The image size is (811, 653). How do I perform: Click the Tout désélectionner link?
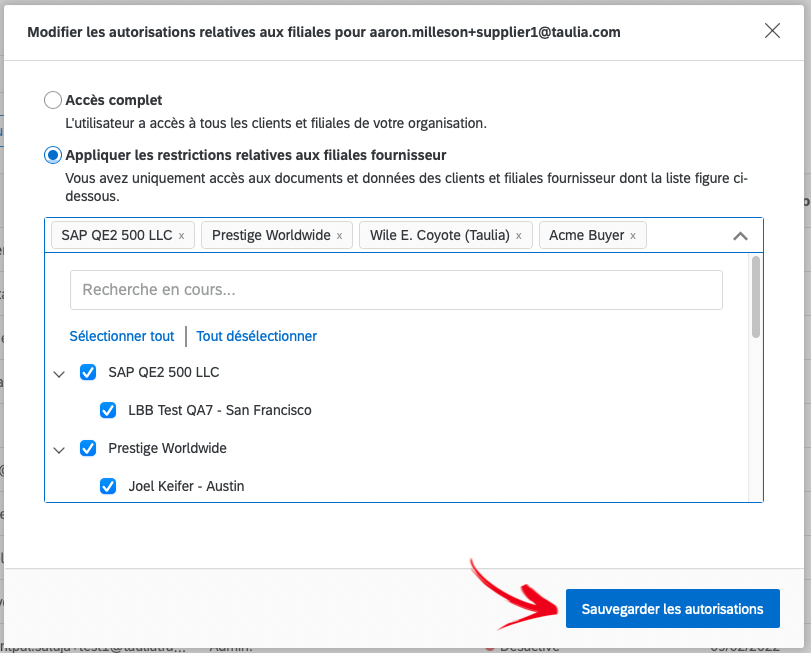point(256,336)
